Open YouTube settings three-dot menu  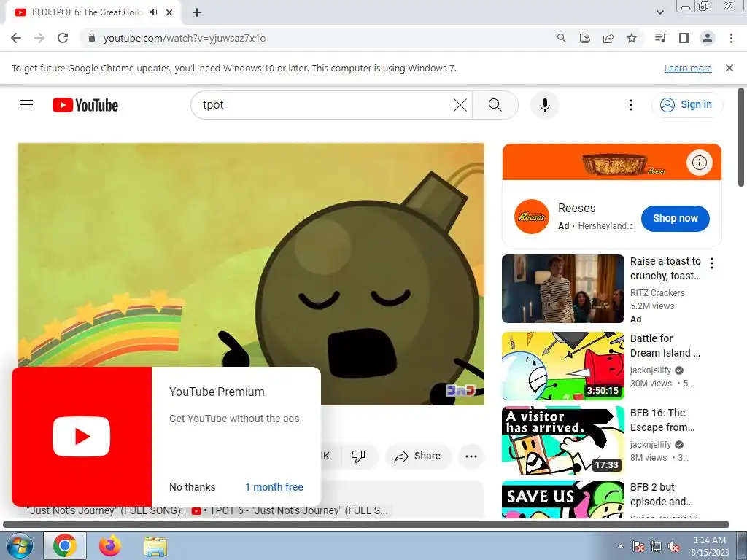coord(631,105)
